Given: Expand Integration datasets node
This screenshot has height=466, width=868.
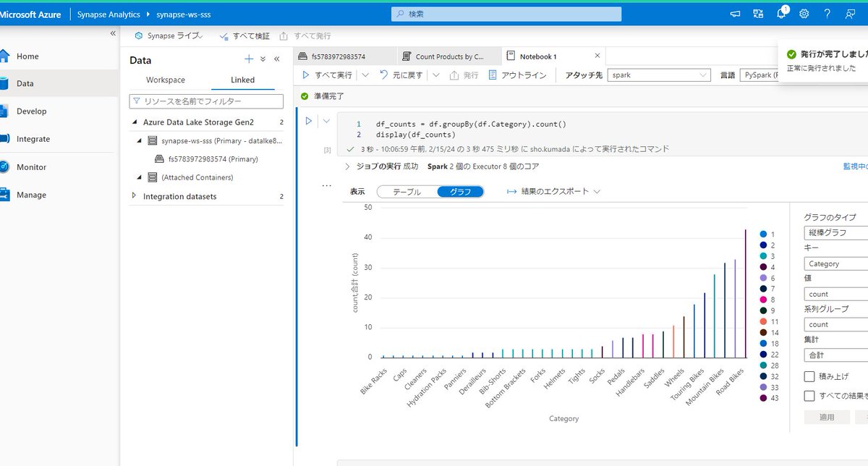Looking at the screenshot, I should tap(135, 196).
